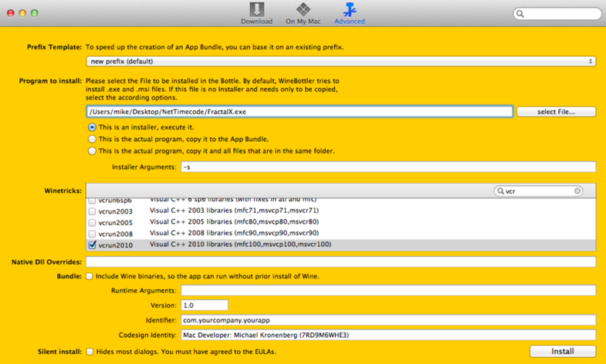Click the Install button
Image resolution: width=606 pixels, height=364 pixels.
pos(562,352)
